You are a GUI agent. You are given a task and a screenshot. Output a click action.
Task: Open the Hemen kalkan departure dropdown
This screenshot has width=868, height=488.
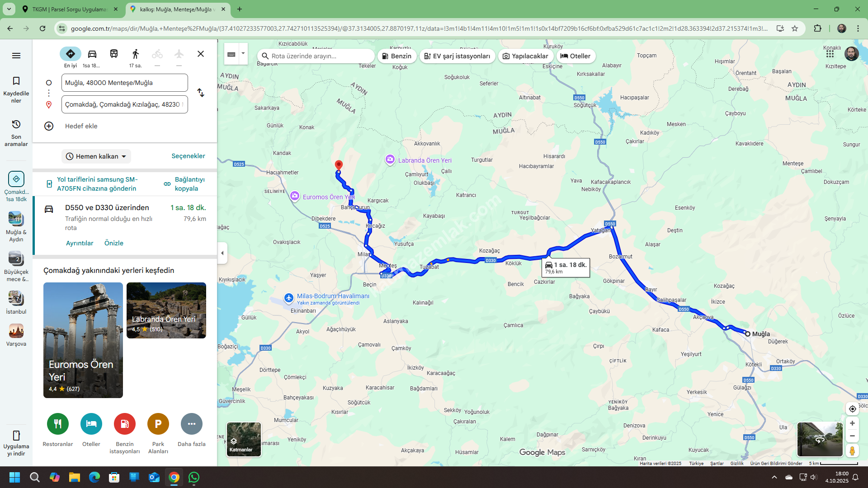coord(96,156)
